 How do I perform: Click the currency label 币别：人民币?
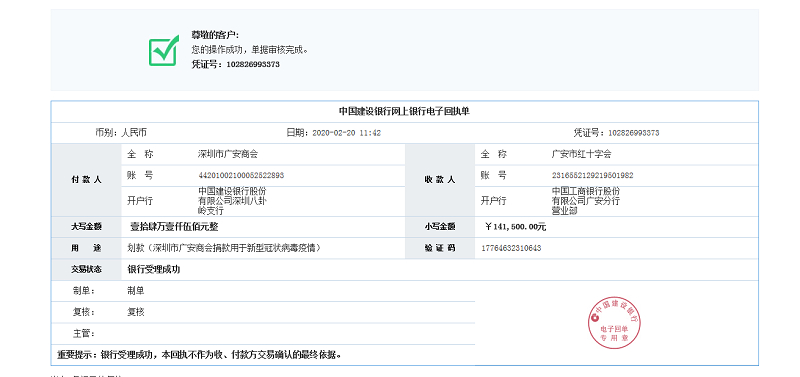click(x=121, y=133)
